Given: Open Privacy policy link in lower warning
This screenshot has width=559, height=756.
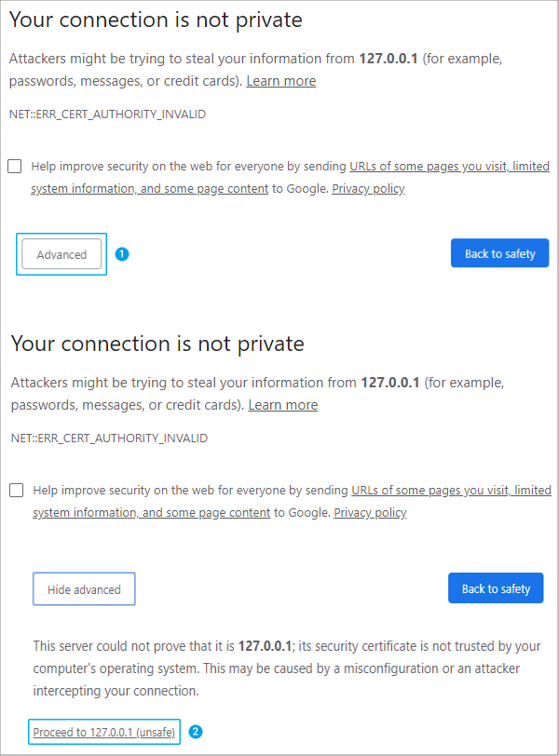Looking at the screenshot, I should [x=370, y=512].
